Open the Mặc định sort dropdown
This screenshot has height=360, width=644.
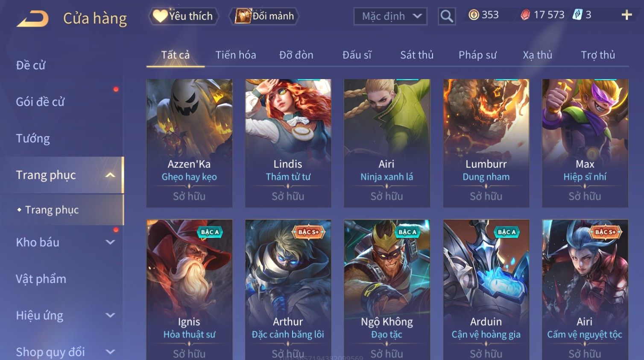[390, 16]
